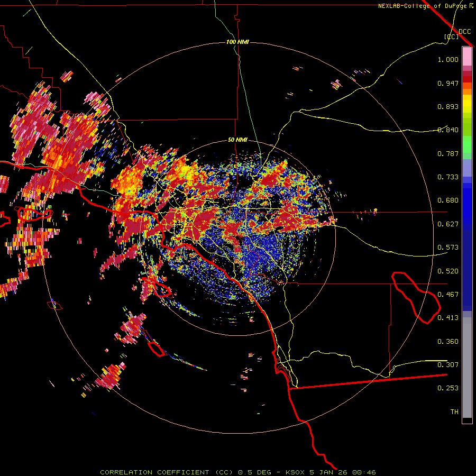This screenshot has width=476, height=476.
Task: Click the TH threshold label on the scale
Action: click(x=454, y=412)
